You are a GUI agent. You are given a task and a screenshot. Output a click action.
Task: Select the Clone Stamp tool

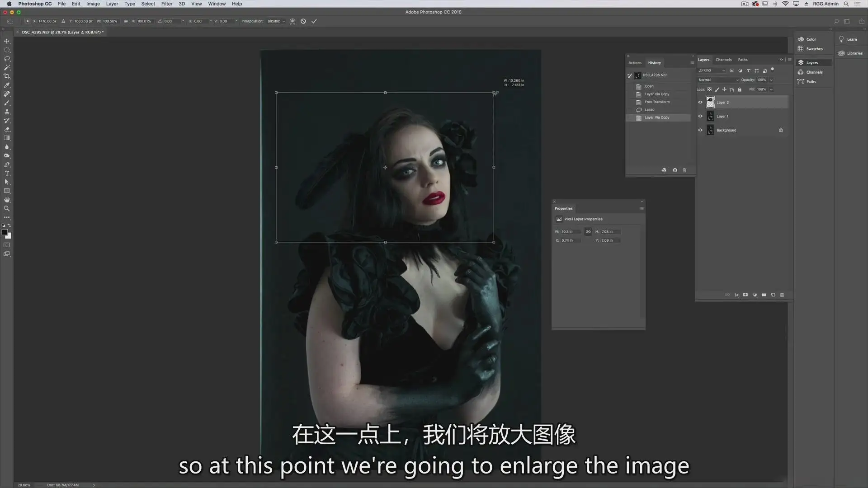pyautogui.click(x=7, y=112)
